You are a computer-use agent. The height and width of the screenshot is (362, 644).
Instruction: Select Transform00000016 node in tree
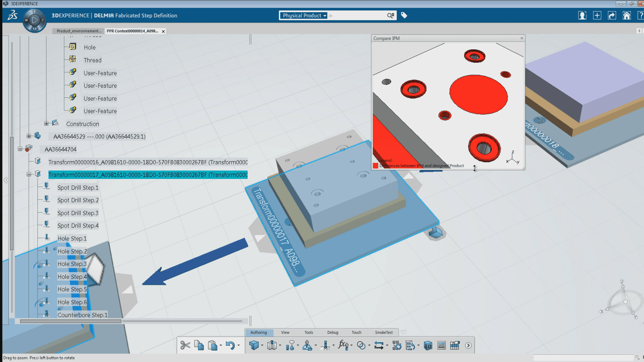pos(148,162)
